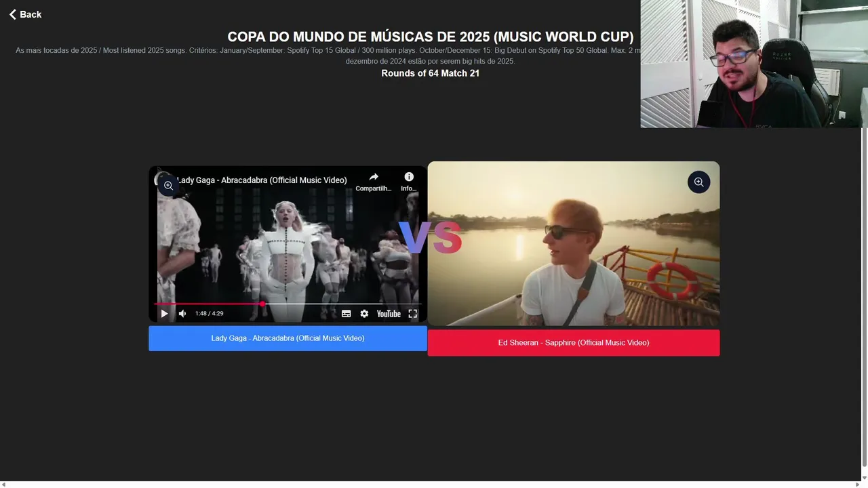The image size is (868, 488).
Task: Open video on YouTube via logo
Action: click(x=389, y=314)
